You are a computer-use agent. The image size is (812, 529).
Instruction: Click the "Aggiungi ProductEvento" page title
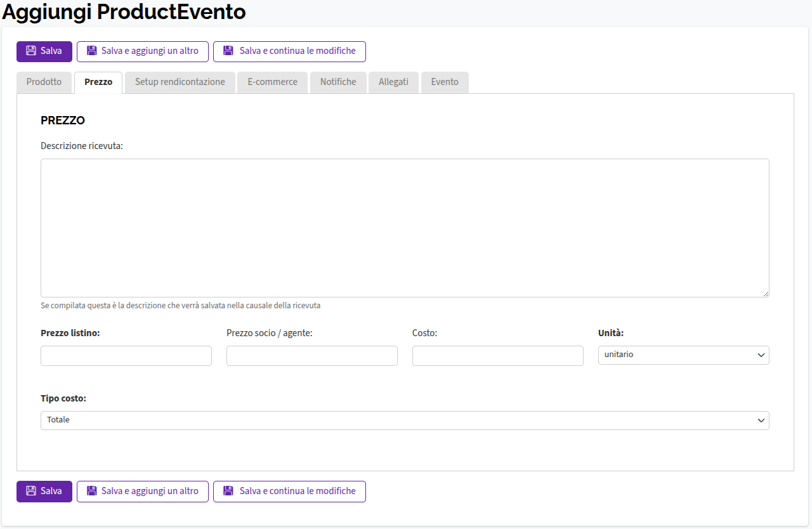tap(124, 12)
